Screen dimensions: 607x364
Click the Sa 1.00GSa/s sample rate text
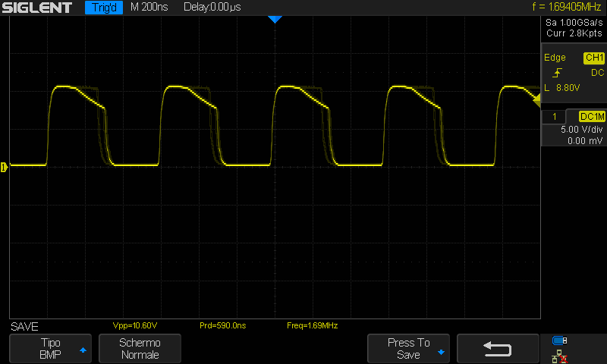(x=574, y=23)
